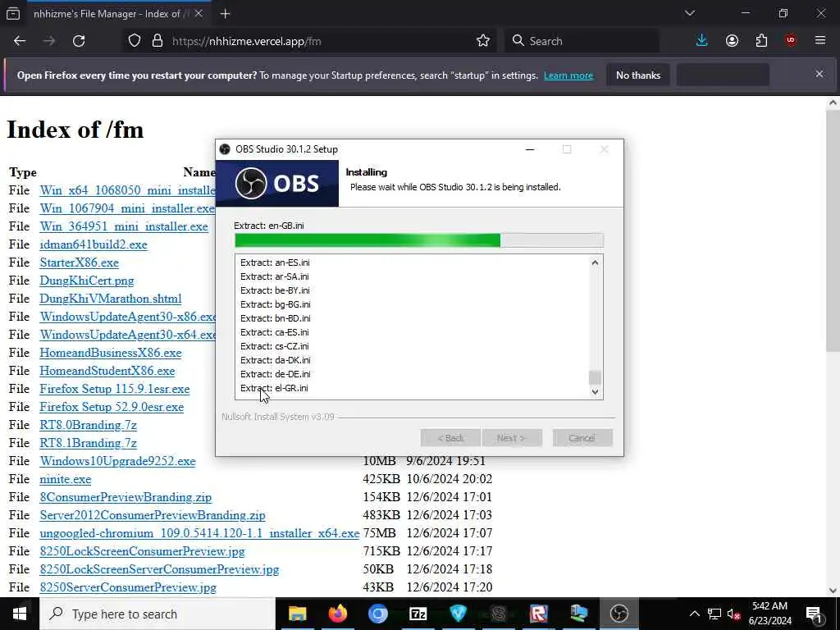This screenshot has height=630, width=840.
Task: Select the 'Extract: cs-CZ.ini' log line
Action: tap(274, 346)
